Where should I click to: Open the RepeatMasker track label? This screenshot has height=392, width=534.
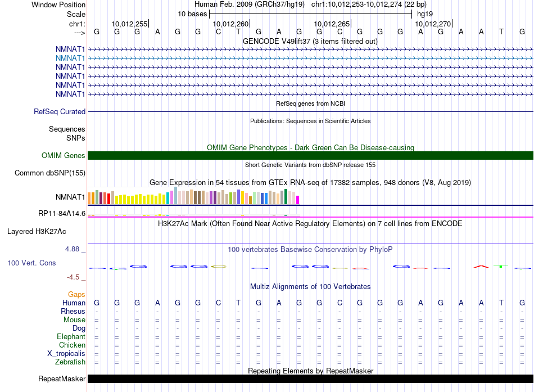[61, 379]
